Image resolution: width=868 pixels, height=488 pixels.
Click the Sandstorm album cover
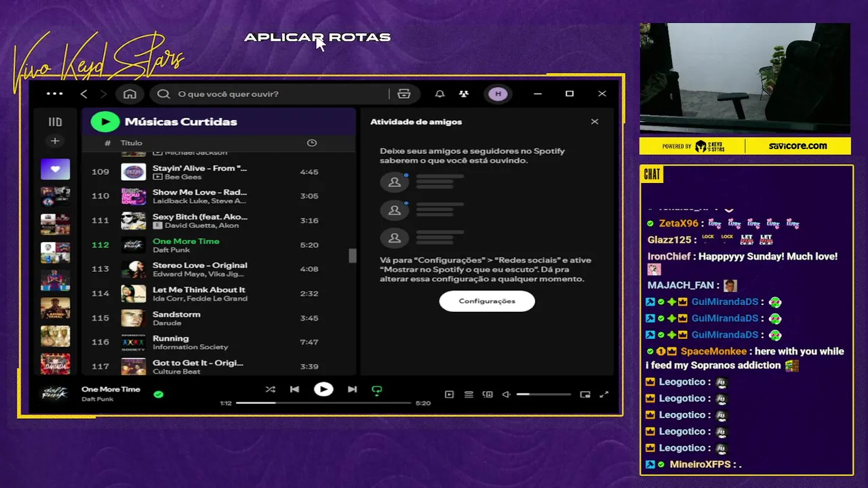134,318
